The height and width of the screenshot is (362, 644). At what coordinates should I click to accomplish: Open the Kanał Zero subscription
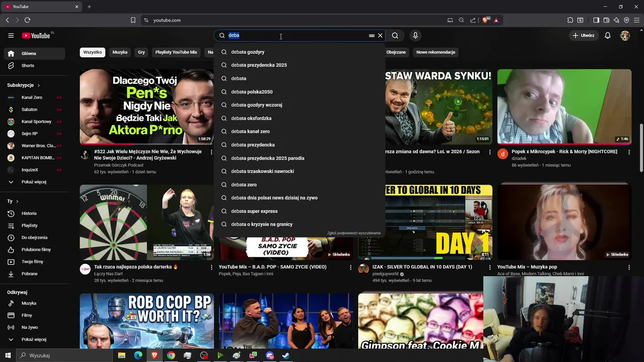coord(34,98)
